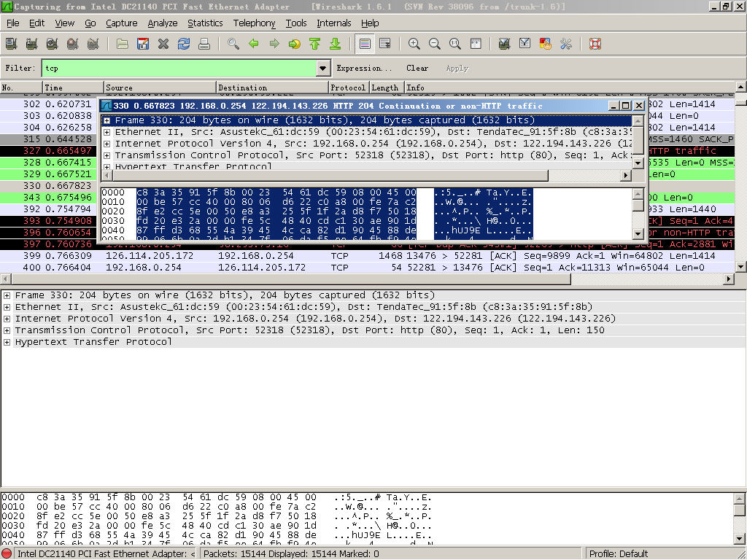The height and width of the screenshot is (560, 747).
Task: Click the Profile: Default status entry
Action: (618, 554)
